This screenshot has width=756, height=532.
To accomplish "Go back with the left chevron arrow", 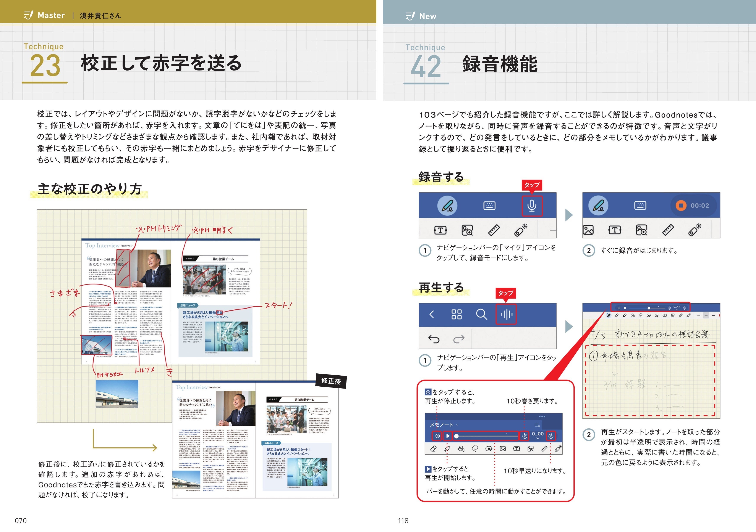I will coord(432,315).
